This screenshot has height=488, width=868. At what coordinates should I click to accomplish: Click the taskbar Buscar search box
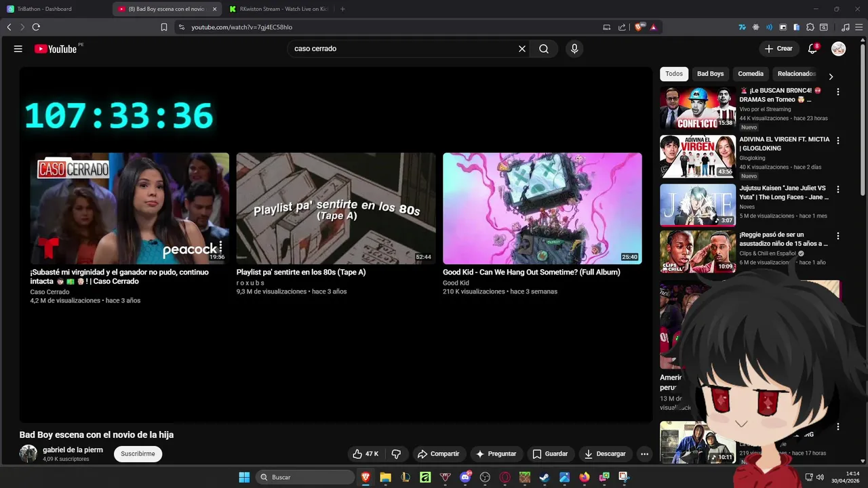305,477
